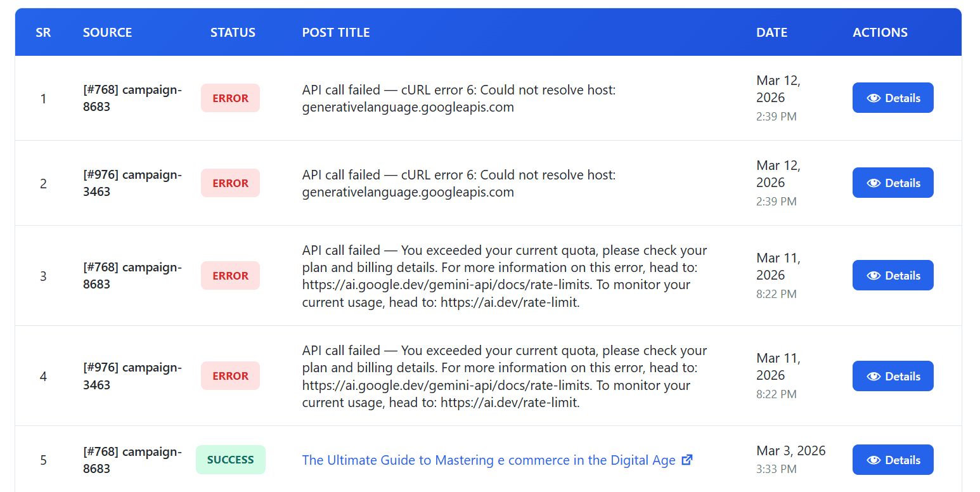Select source '[#976] campaign-3463' in row 2
Screen dimensions: 980x492
[132, 183]
